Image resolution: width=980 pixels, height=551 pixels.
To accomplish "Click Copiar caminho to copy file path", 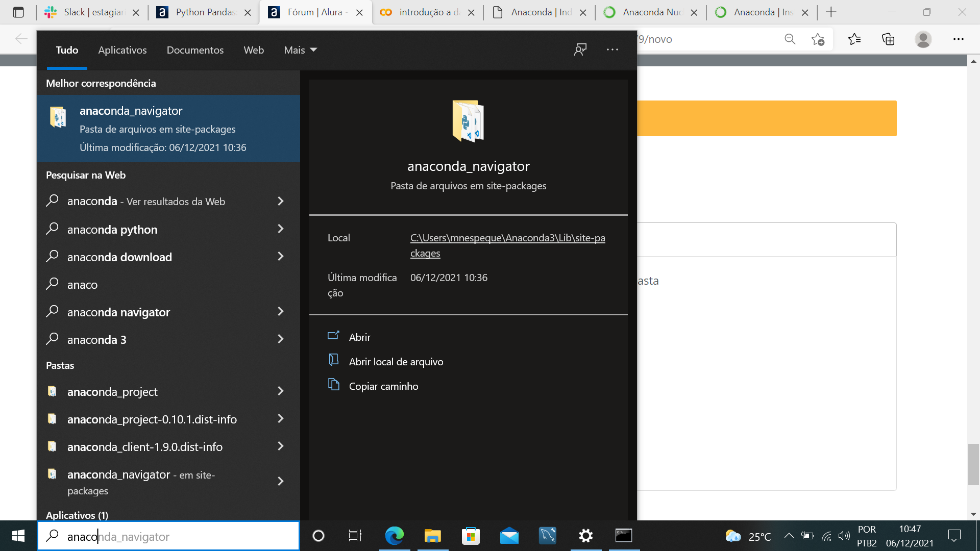I will point(384,386).
